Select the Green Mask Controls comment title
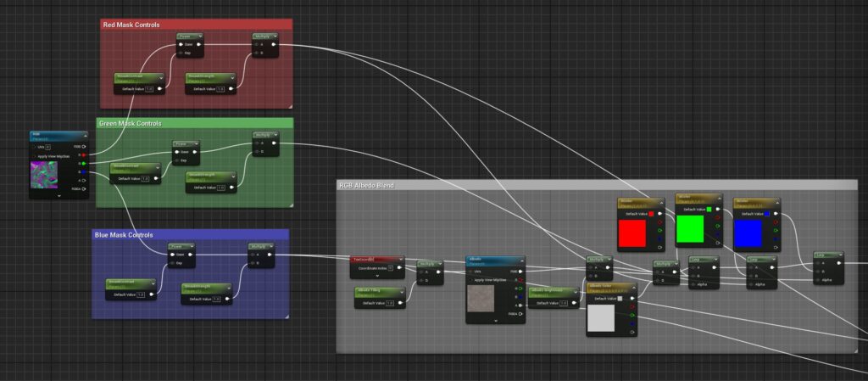This screenshot has width=868, height=381. [x=130, y=124]
